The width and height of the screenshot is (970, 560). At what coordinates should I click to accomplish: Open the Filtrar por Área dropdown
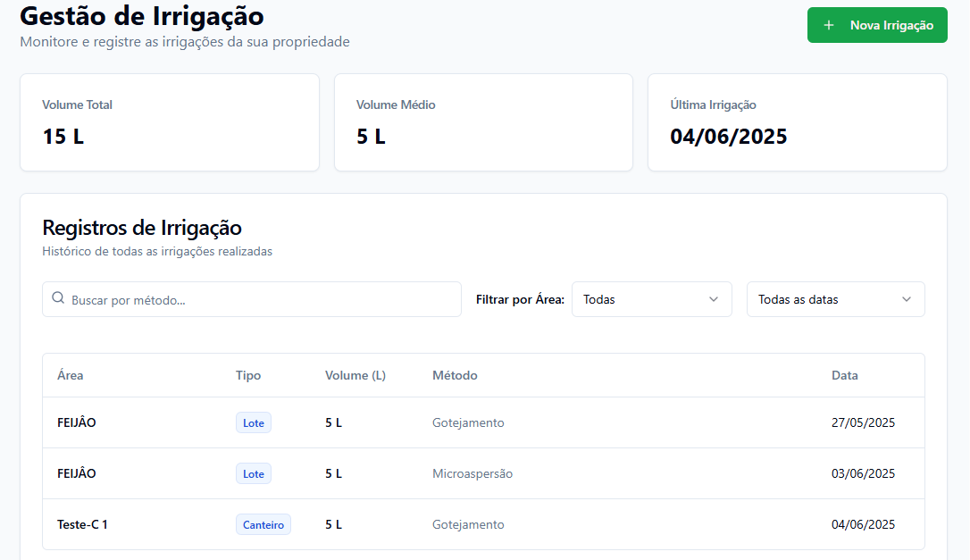click(651, 299)
